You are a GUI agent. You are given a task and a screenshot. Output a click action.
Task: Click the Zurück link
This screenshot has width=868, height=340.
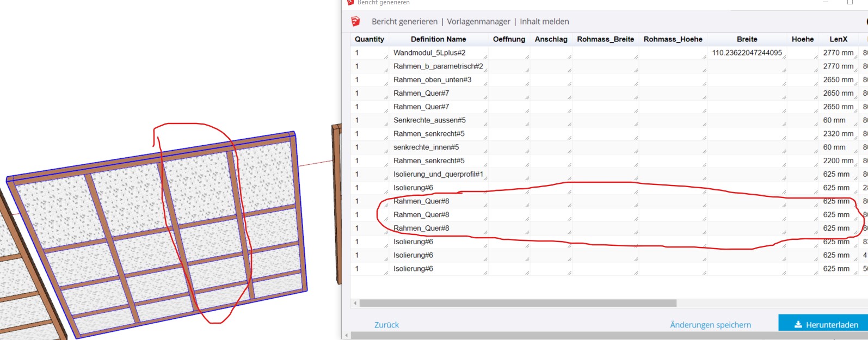click(386, 325)
